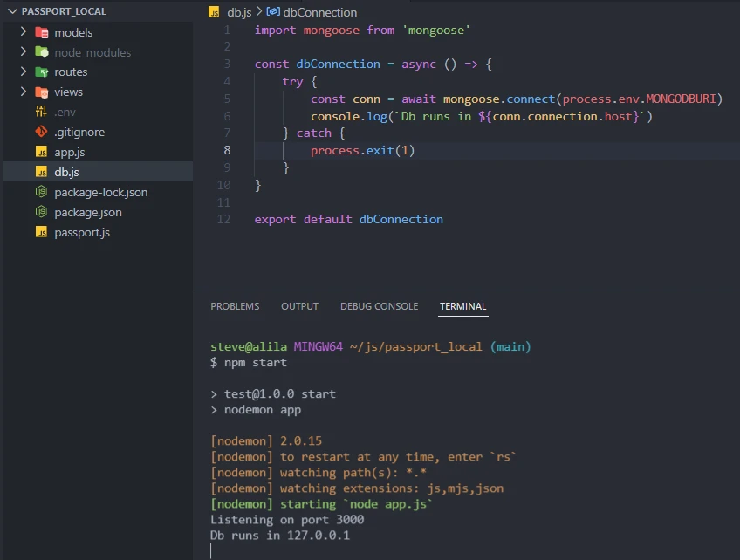Screen dimensions: 740x560
Task: Click the .gitignore git file icon
Action: [41, 132]
